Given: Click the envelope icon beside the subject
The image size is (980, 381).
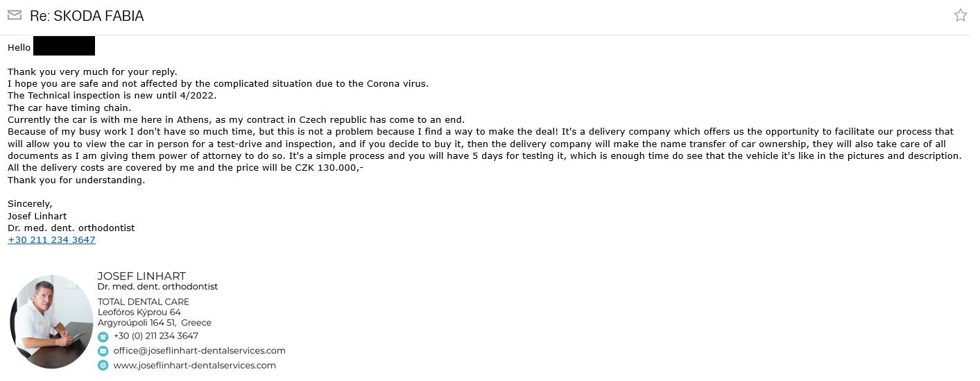Looking at the screenshot, I should point(14,15).
